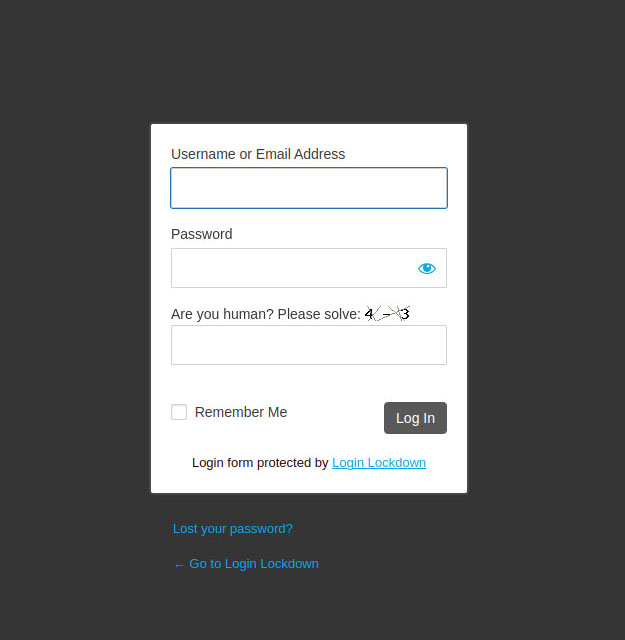Click the 'Are you human?' question text
Viewport: 625px width, 640px height.
tap(222, 314)
